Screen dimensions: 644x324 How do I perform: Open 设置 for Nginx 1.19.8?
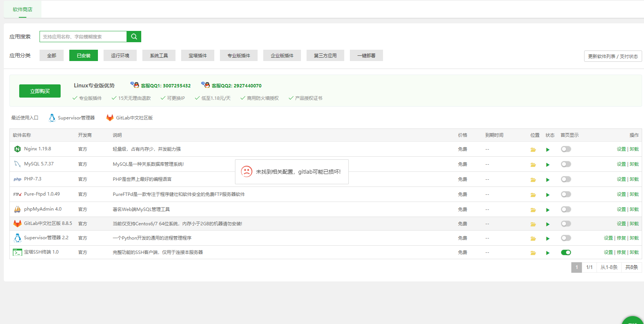621,149
